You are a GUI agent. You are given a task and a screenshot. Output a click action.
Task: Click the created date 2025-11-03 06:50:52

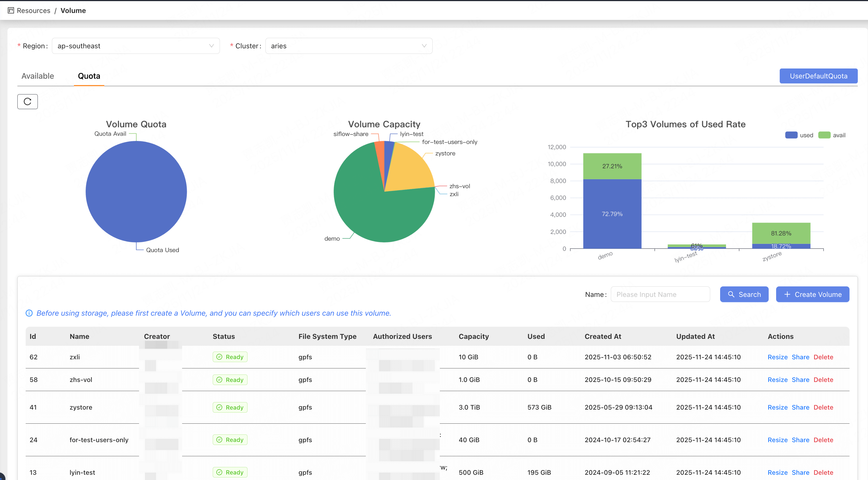[618, 357]
